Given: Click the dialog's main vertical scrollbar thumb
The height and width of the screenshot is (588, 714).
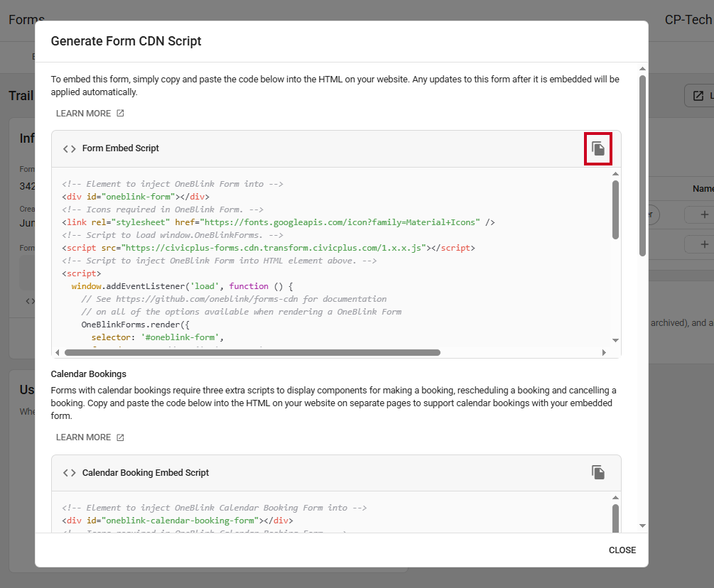Looking at the screenshot, I should point(642,165).
